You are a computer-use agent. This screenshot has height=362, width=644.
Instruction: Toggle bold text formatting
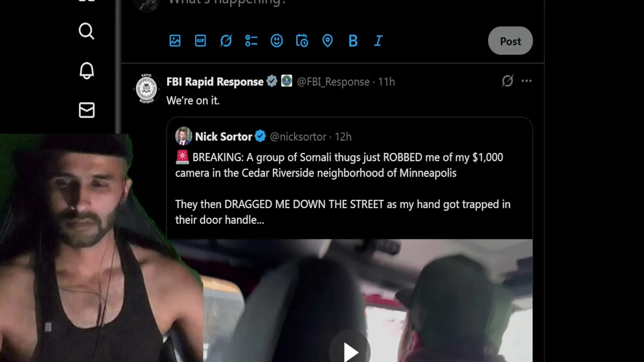pos(353,41)
